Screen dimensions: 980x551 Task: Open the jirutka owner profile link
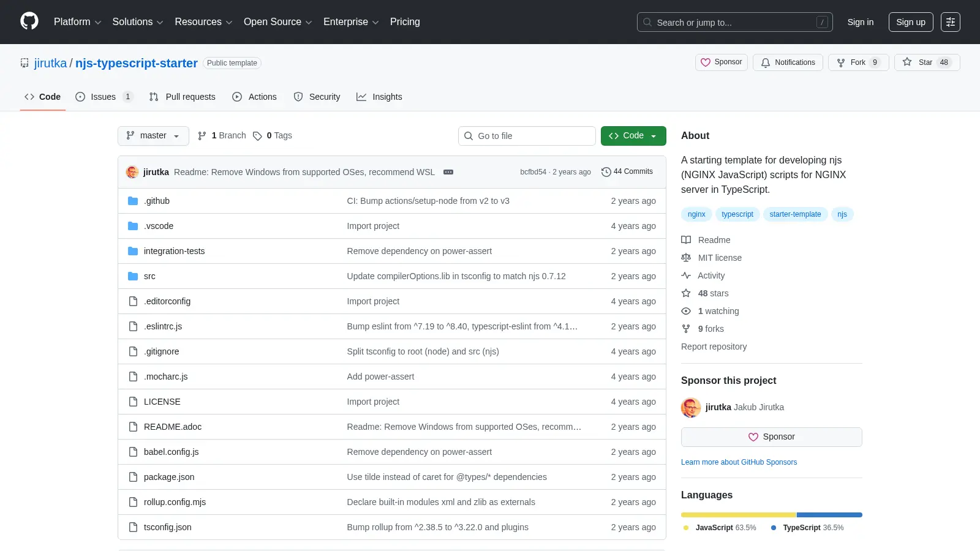(x=50, y=63)
